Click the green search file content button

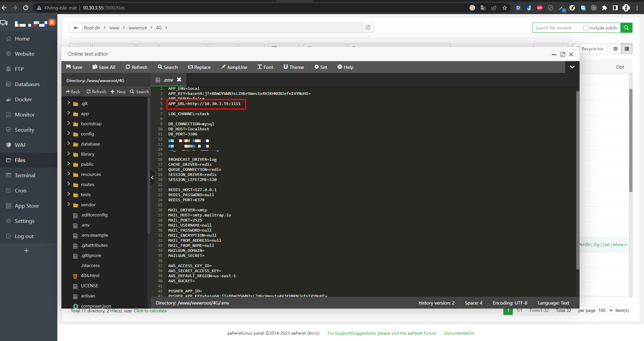(626, 28)
